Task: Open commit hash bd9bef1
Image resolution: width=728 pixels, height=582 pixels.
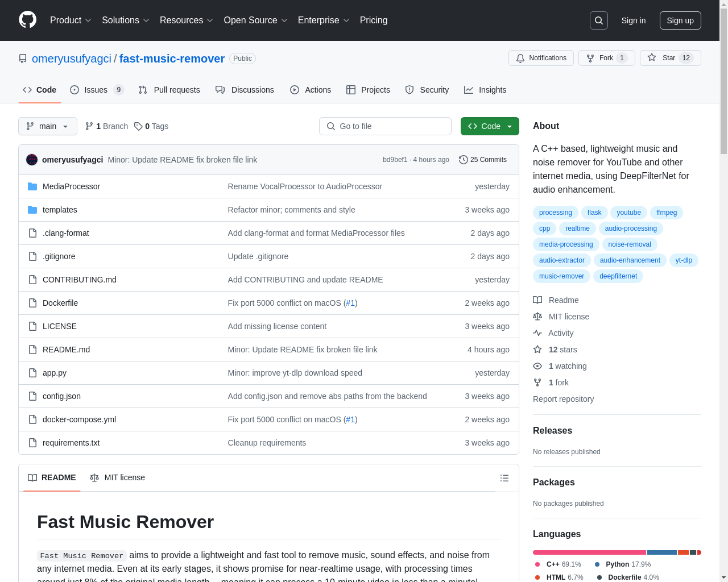Action: coord(395,160)
